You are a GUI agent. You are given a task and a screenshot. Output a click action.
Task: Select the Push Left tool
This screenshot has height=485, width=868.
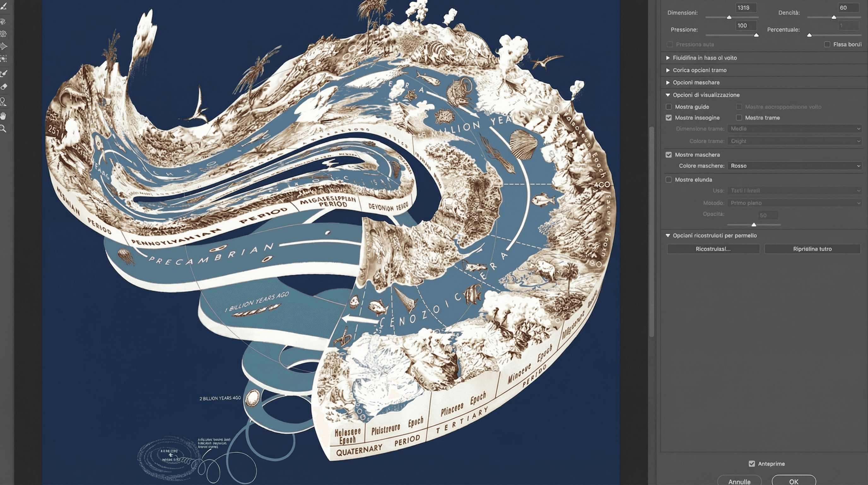pos(3,59)
